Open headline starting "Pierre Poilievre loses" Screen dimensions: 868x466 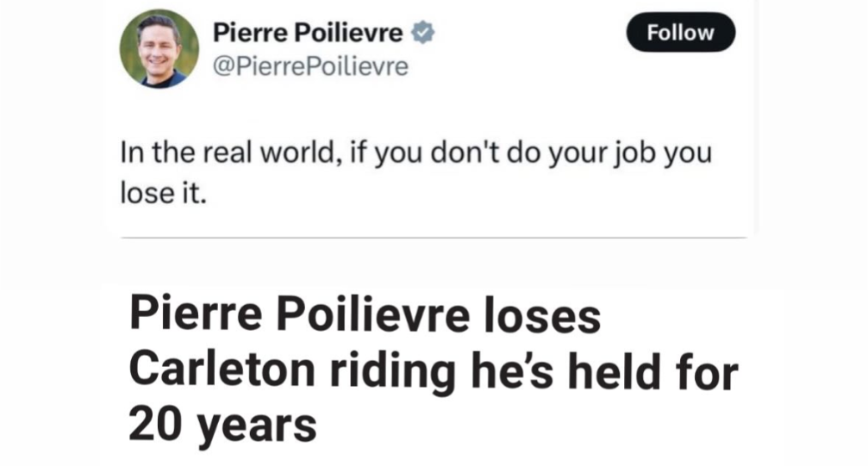coord(364,315)
